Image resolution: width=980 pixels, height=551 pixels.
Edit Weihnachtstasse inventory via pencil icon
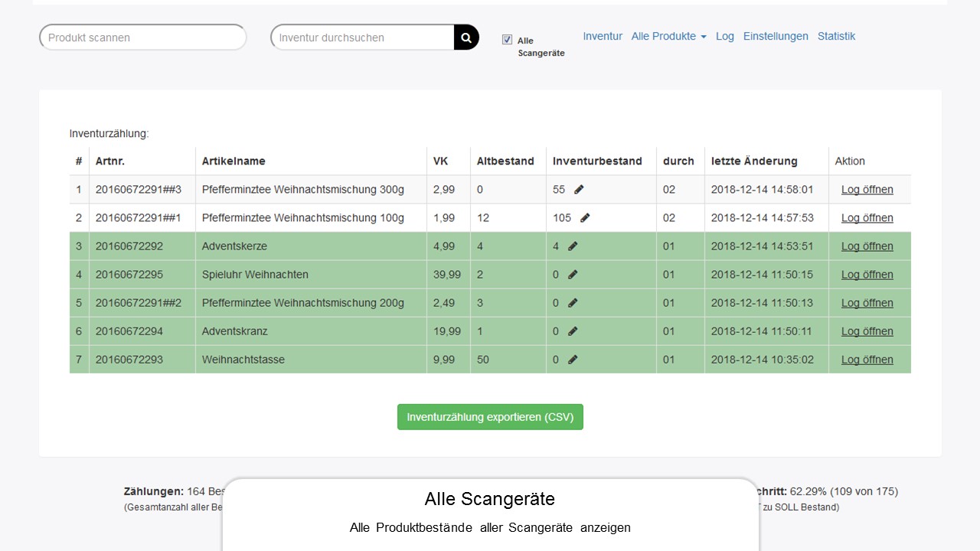(x=573, y=360)
